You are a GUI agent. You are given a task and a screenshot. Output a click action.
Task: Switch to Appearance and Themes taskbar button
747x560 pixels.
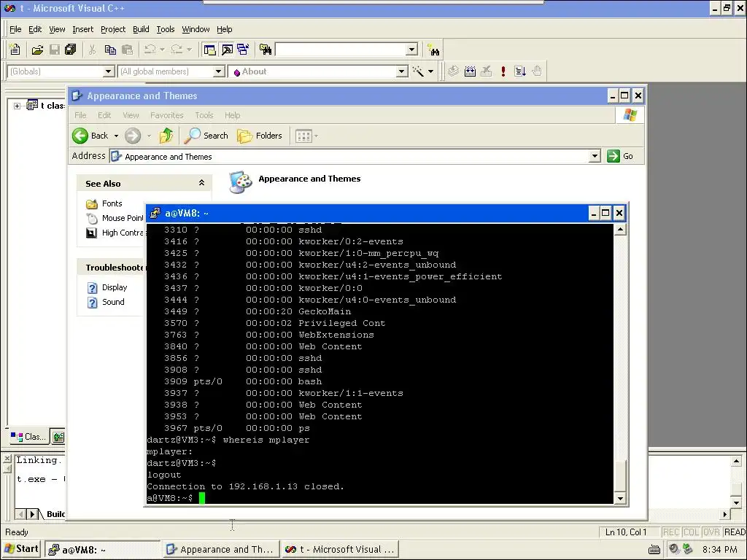click(x=220, y=550)
